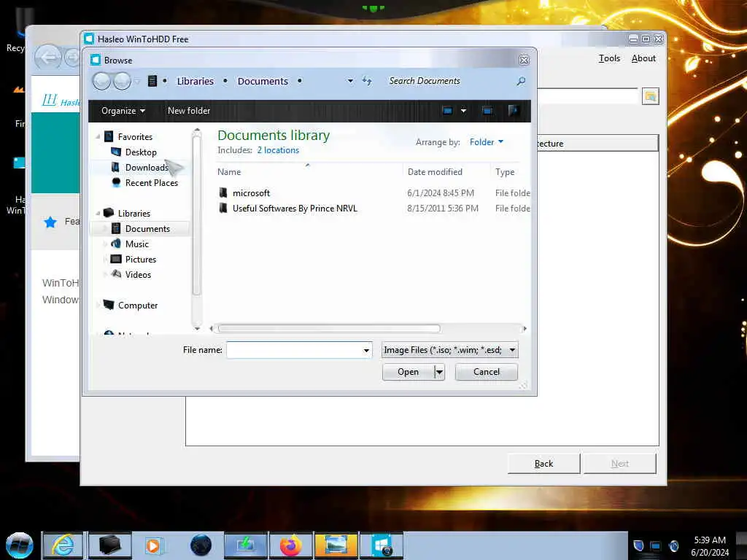Click Libraries in the address breadcrumb
The height and width of the screenshot is (560, 747).
coord(196,82)
